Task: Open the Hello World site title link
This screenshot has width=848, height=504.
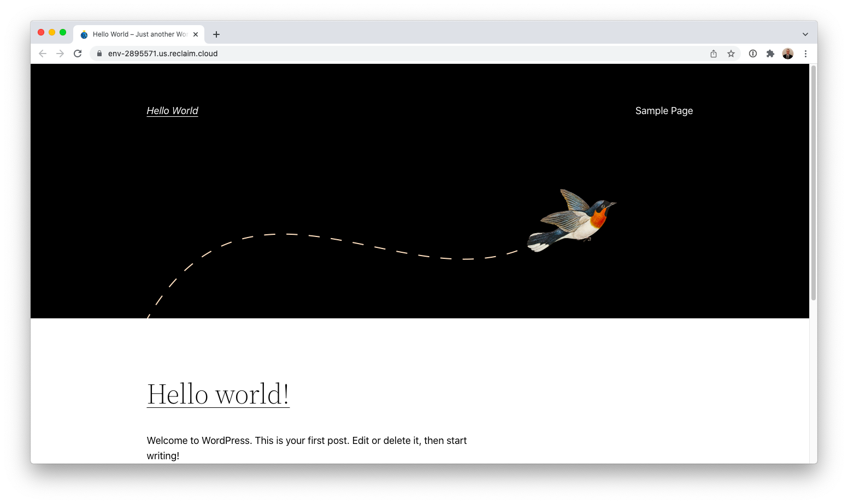Action: [173, 111]
